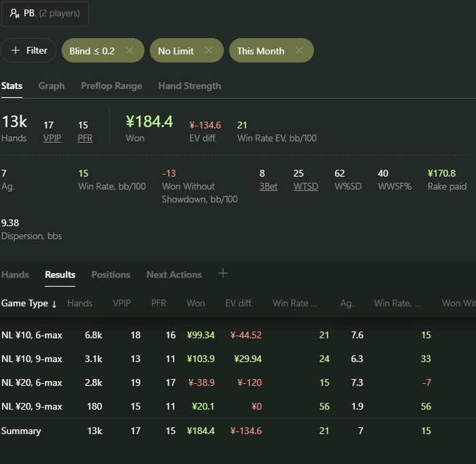This screenshot has width=476, height=464.
Task: Sort by the Won column header
Action: 195,303
